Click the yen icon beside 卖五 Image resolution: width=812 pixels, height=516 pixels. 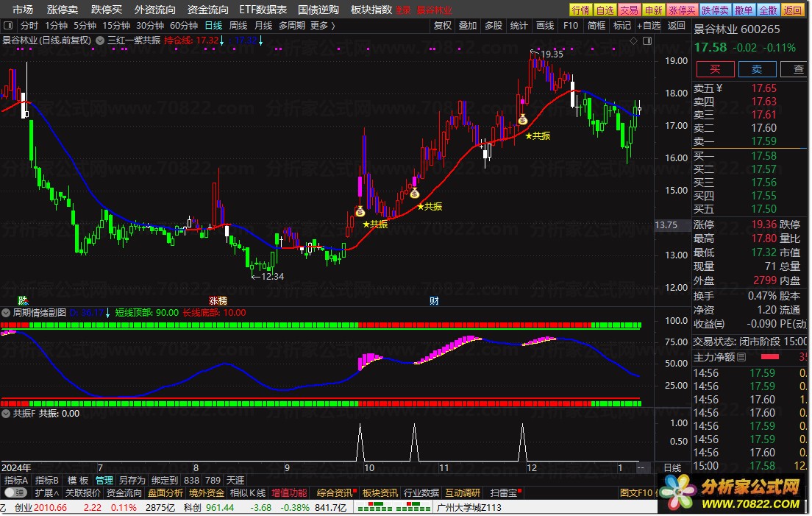[719, 88]
